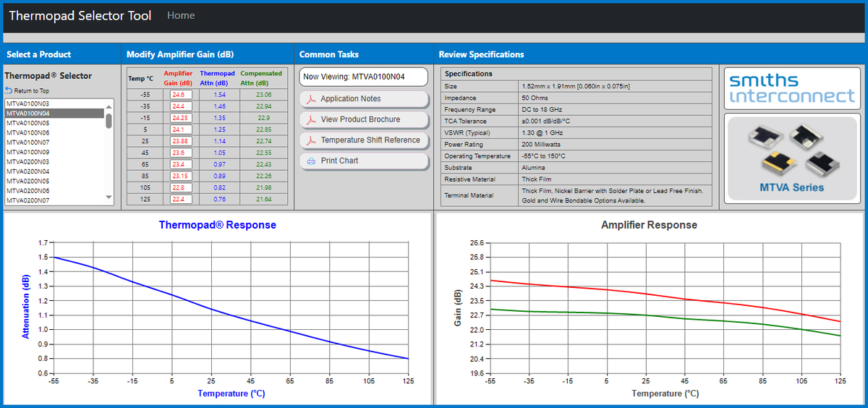
Task: Open the Temperature Shift Reference document
Action: pyautogui.click(x=364, y=140)
